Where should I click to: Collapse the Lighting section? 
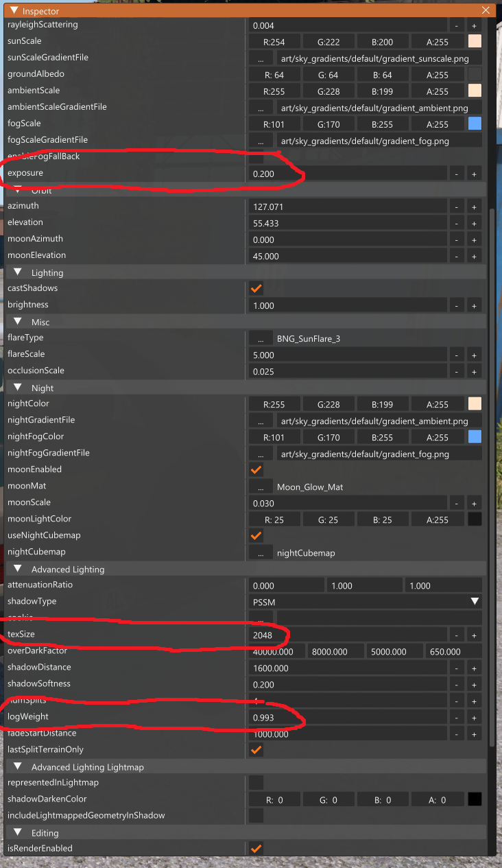[17, 272]
